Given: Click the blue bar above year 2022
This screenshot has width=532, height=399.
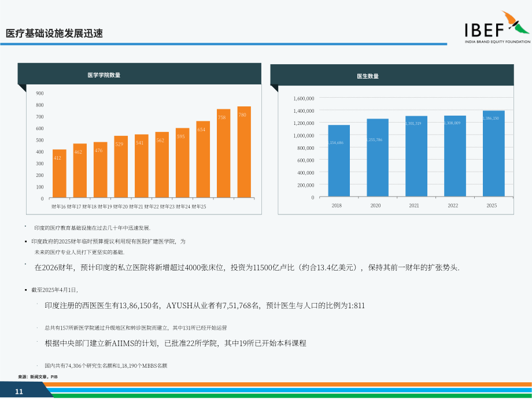Looking at the screenshot, I should pos(455,156).
